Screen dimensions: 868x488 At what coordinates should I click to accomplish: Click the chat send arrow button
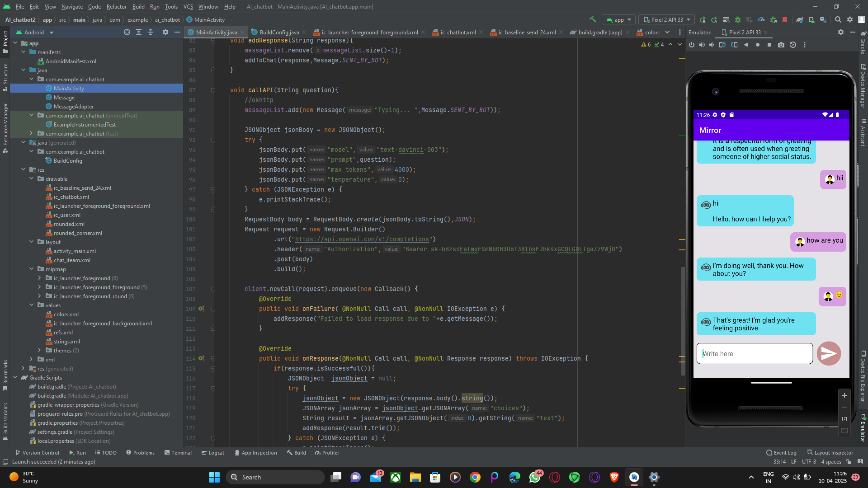pyautogui.click(x=829, y=353)
